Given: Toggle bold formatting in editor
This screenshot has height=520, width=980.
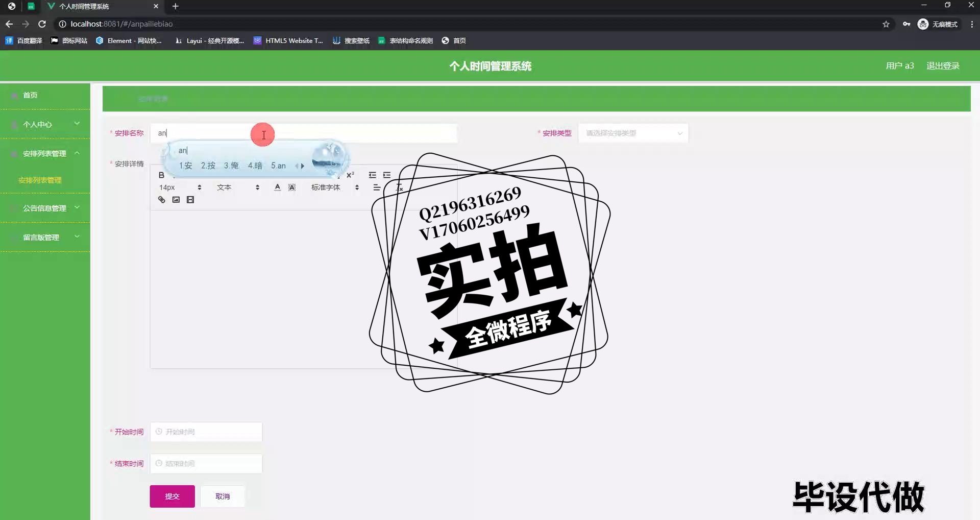Looking at the screenshot, I should click(161, 175).
